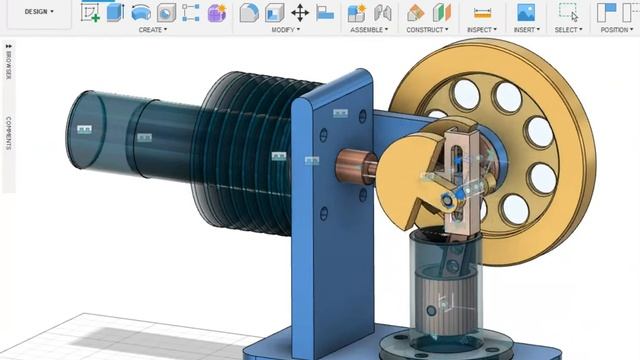Expand the SELECT menu
640x360 pixels.
[x=569, y=30]
